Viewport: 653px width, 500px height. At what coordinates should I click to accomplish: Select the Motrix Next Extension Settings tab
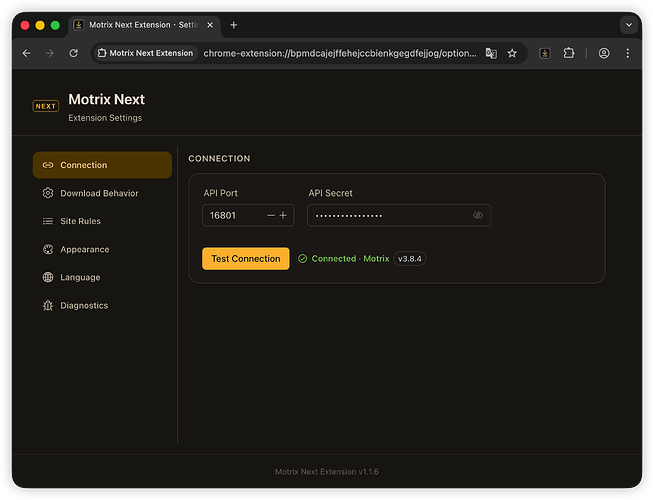pos(142,25)
